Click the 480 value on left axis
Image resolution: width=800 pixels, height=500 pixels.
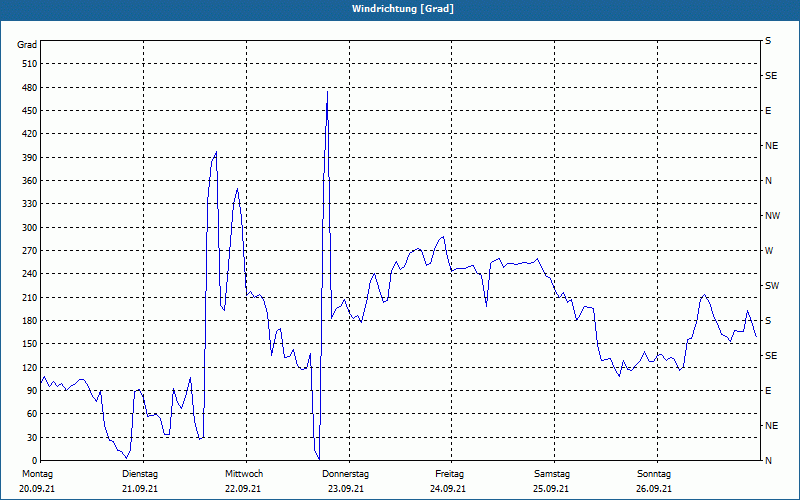[30, 88]
